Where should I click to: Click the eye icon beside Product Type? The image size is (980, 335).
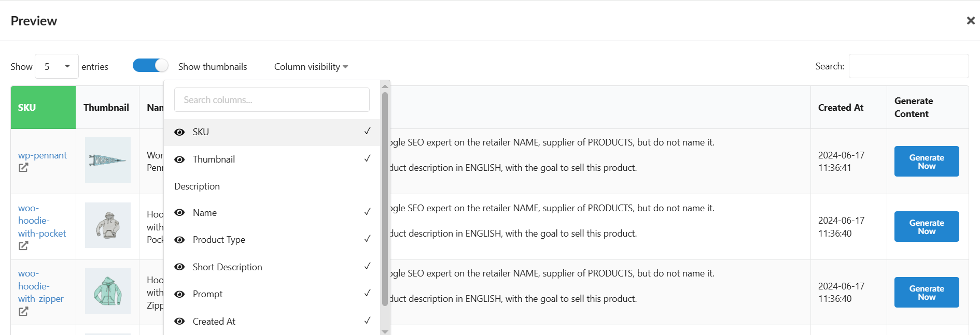click(x=179, y=240)
